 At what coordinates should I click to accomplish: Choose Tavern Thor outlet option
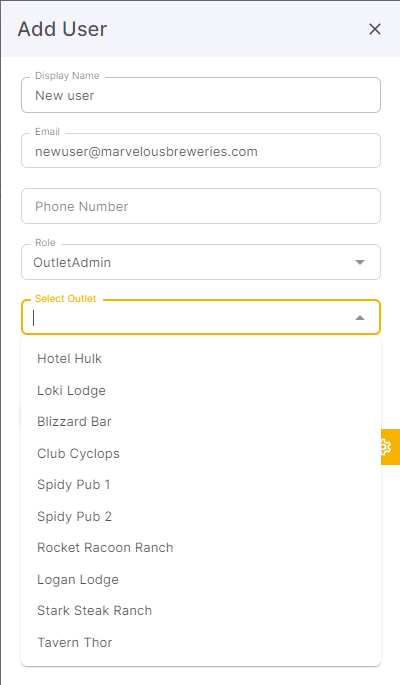(201, 643)
